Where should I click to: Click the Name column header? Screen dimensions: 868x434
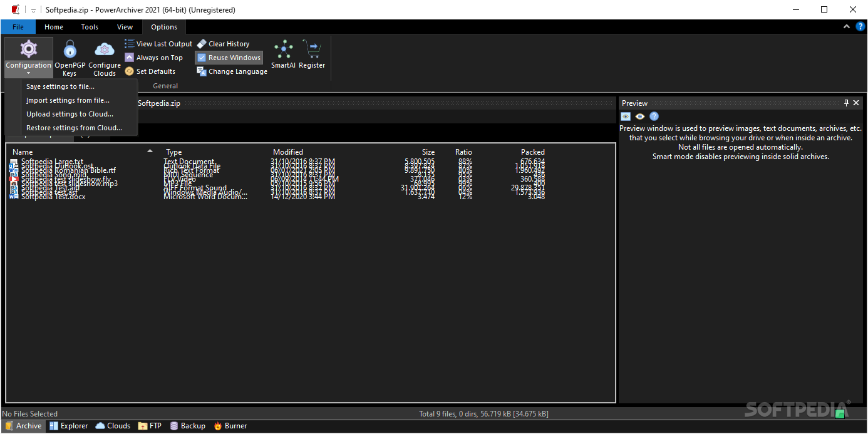23,152
